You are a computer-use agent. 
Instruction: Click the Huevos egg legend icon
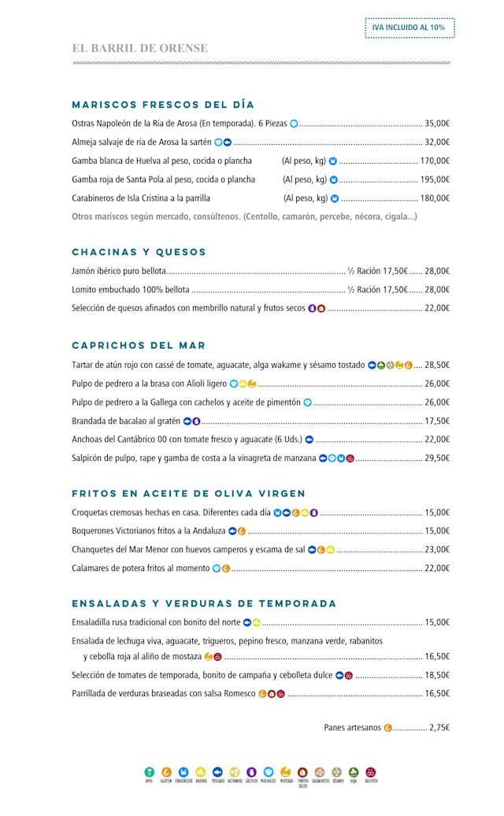pyautogui.click(x=201, y=772)
